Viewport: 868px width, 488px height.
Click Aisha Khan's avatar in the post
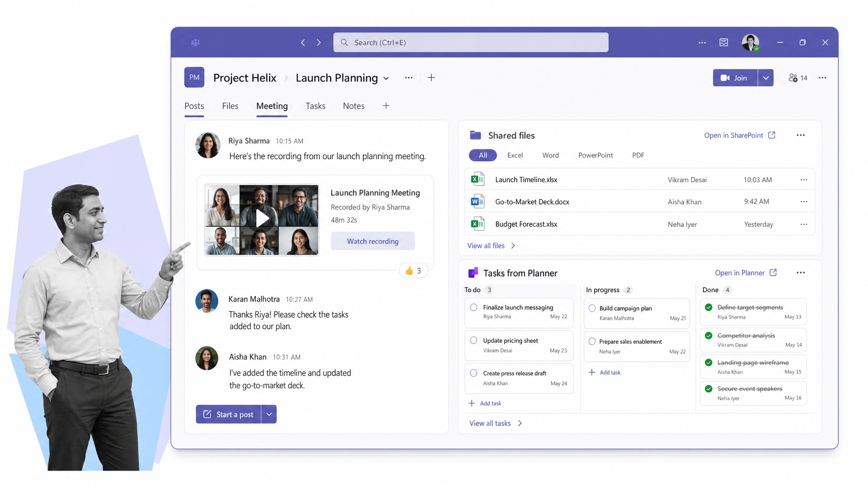click(x=207, y=358)
